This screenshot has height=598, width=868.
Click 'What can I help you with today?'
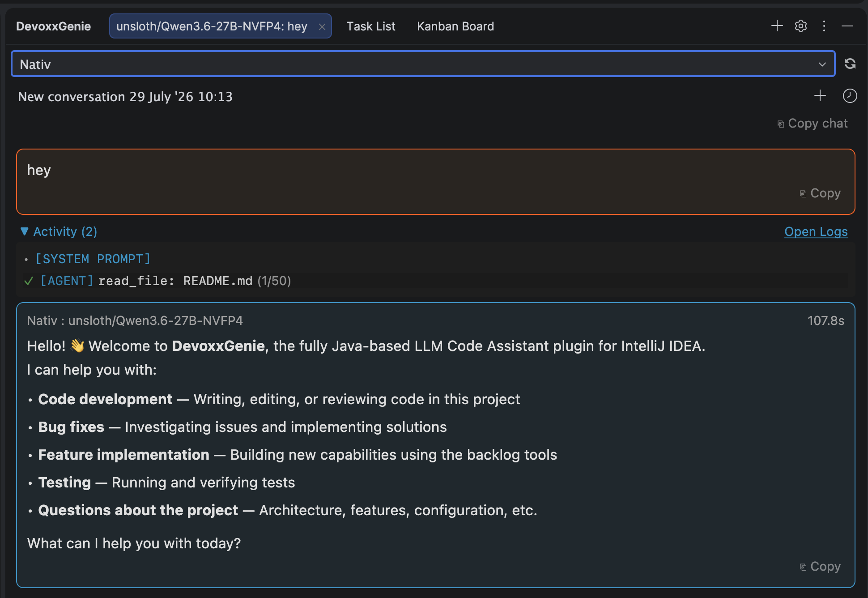134,543
